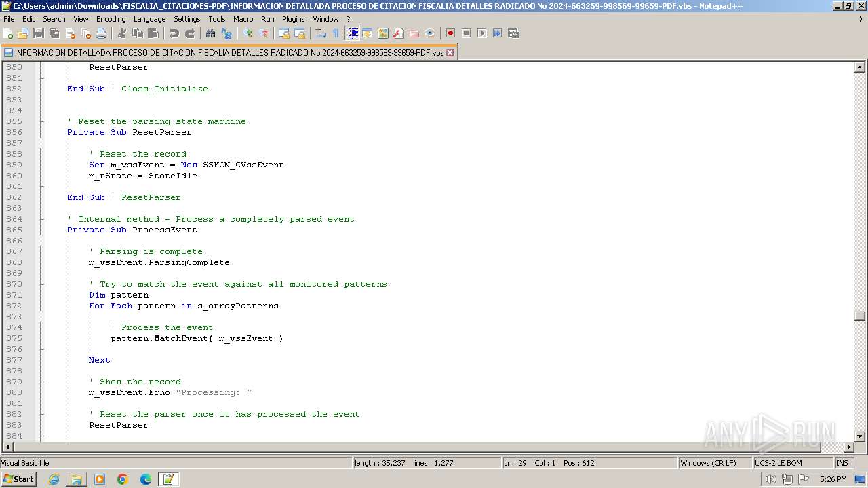
Task: Open the File menu
Action: pos(9,19)
